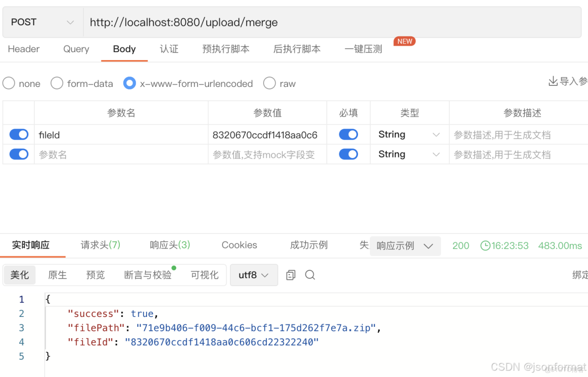
Task: Open the 响应示例 response example dropdown
Action: (x=405, y=246)
